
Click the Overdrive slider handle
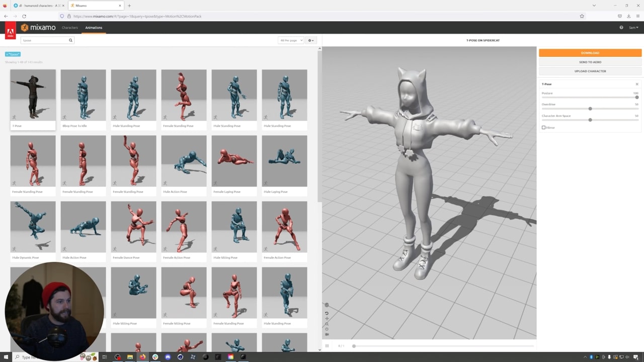point(590,109)
